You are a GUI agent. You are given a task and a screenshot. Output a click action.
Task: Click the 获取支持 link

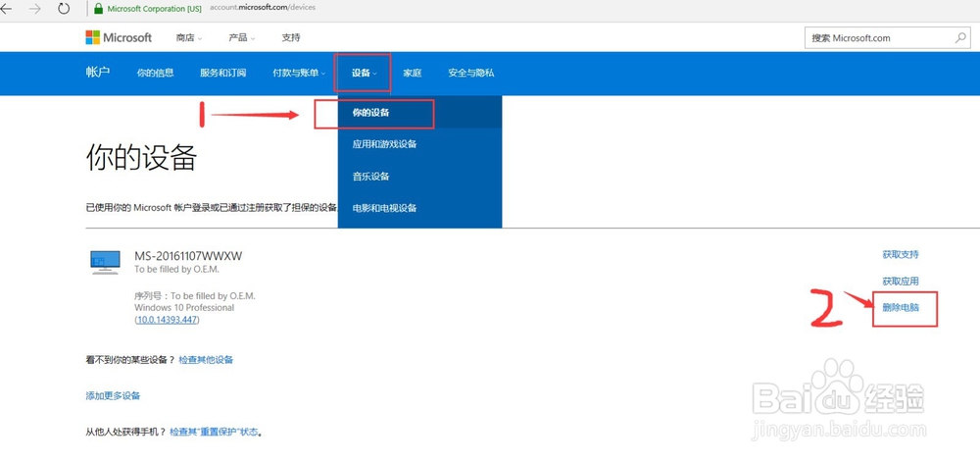pos(901,255)
